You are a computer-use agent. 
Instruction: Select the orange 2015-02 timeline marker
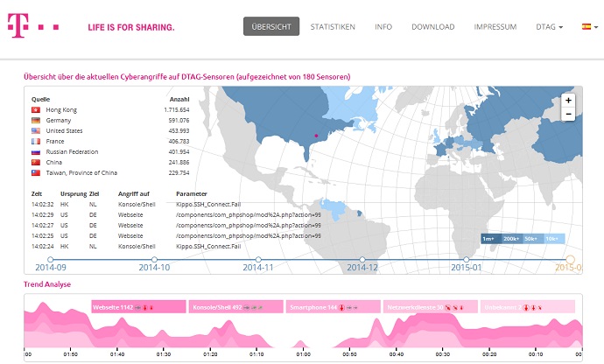(x=571, y=260)
